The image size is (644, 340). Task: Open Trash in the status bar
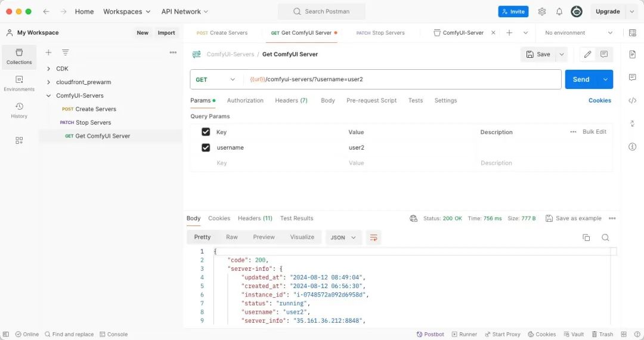tap(602, 334)
